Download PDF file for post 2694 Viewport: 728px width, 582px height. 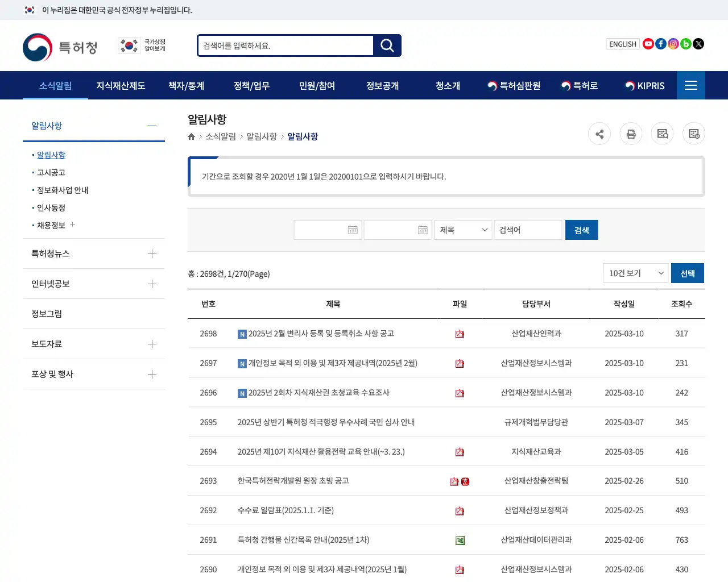[460, 452]
